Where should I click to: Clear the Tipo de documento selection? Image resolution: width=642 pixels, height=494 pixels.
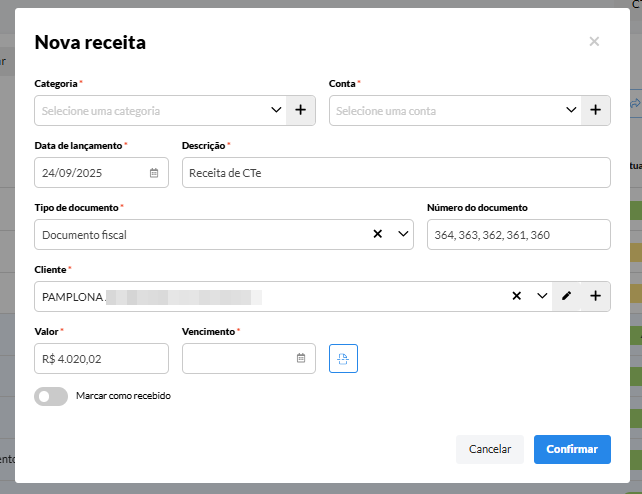tap(378, 234)
